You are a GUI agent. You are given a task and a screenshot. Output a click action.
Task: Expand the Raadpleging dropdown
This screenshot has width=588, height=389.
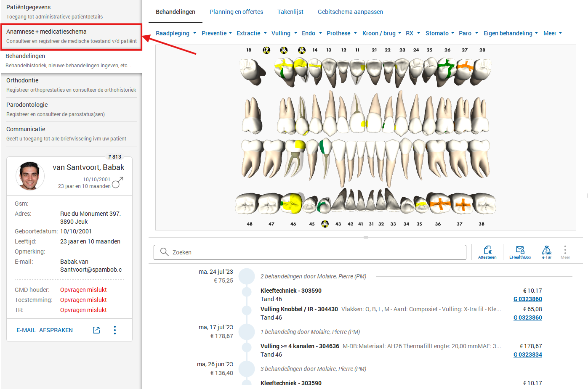pos(176,33)
